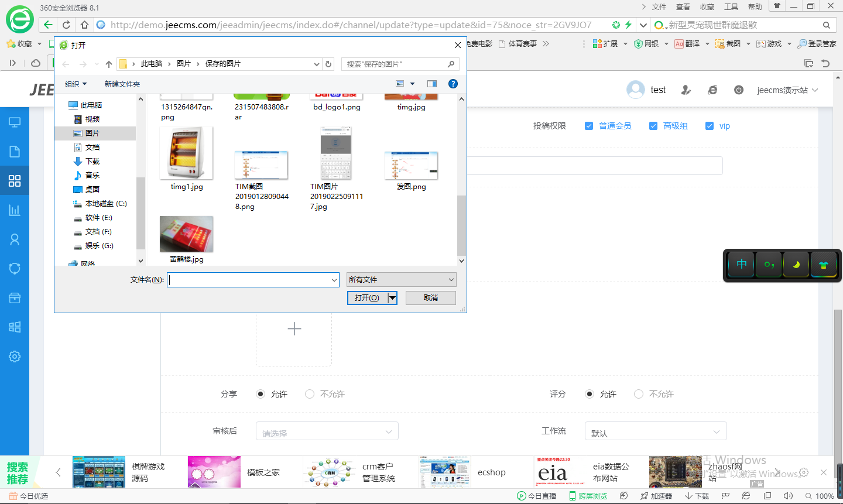Toggle the vip checkbox
The height and width of the screenshot is (504, 843).
point(710,126)
